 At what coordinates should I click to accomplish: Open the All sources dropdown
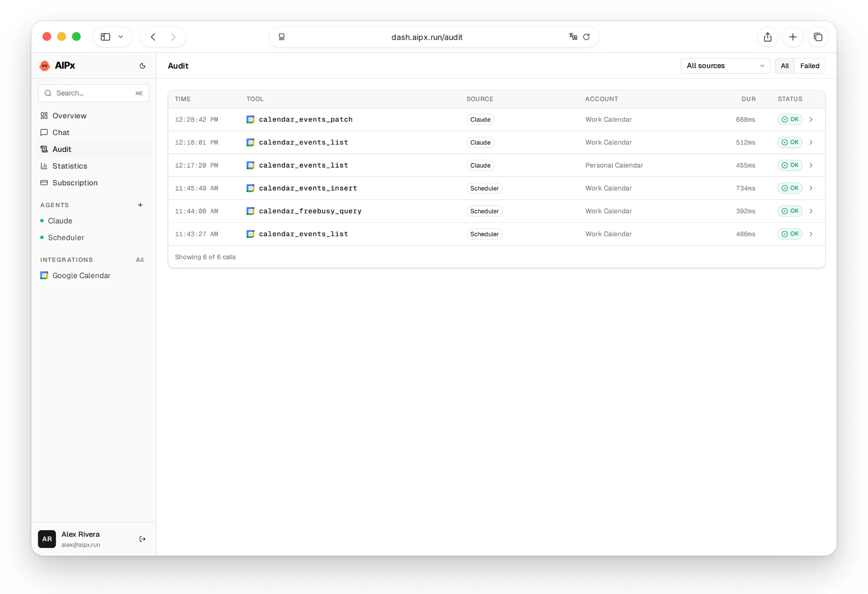coord(725,66)
